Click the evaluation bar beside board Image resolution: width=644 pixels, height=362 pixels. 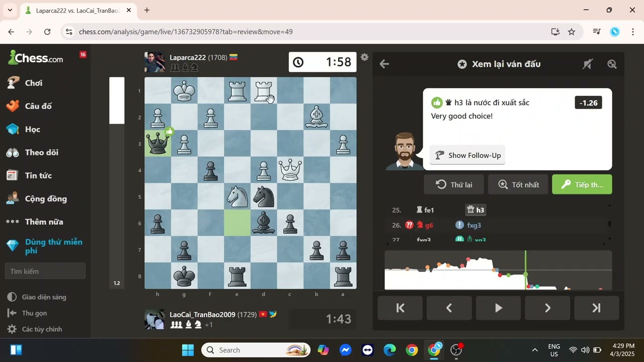point(117,183)
